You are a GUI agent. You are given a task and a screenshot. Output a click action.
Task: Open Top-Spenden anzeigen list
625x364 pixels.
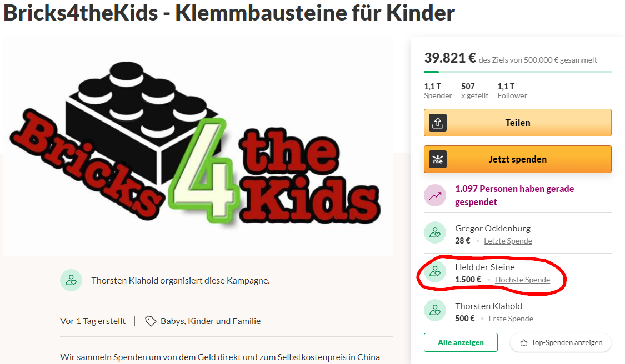[561, 342]
